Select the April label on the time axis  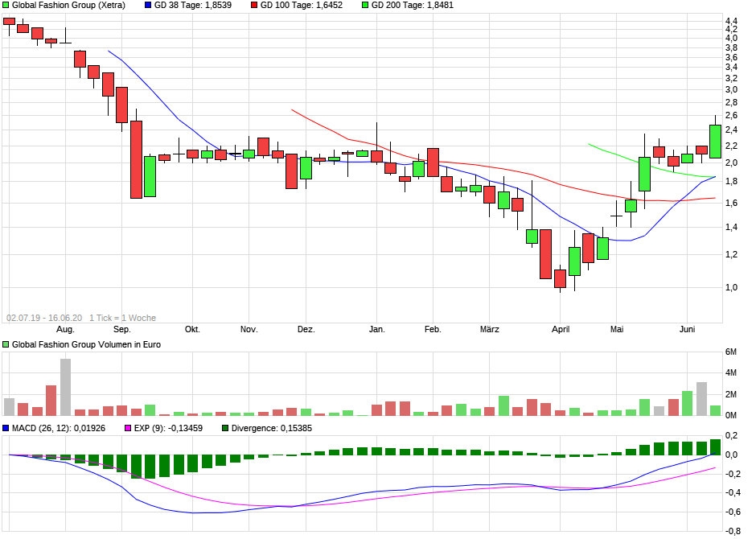[561, 328]
